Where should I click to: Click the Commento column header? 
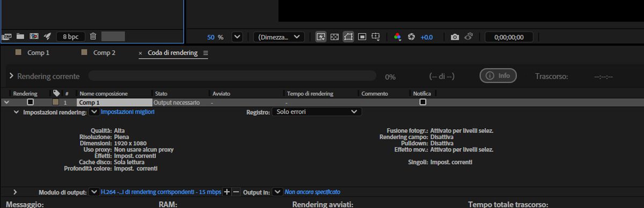[x=375, y=93]
